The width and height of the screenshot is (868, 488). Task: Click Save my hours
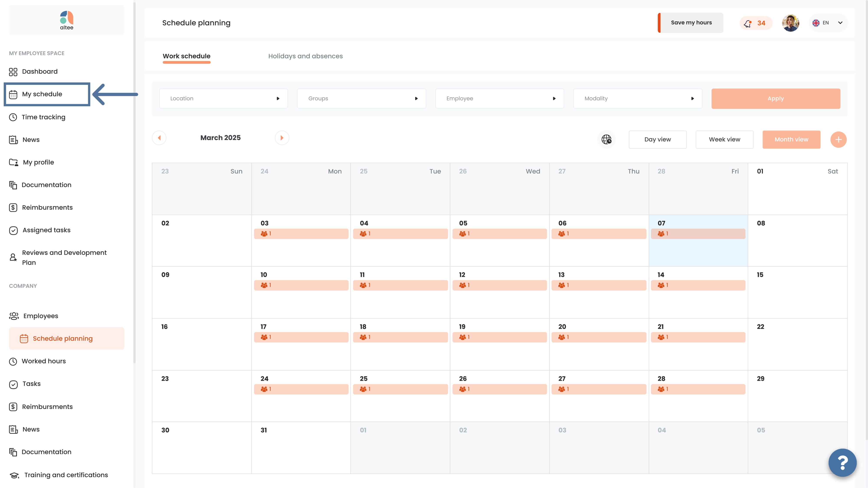point(690,23)
